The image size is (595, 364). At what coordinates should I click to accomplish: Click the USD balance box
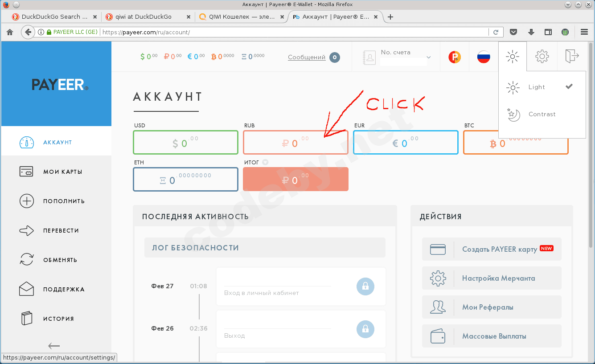coord(185,143)
